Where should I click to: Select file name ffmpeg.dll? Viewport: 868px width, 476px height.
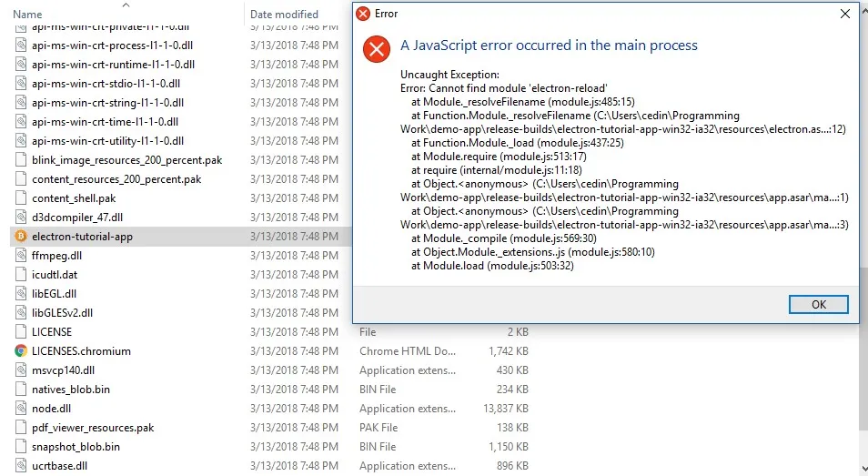pyautogui.click(x=56, y=256)
